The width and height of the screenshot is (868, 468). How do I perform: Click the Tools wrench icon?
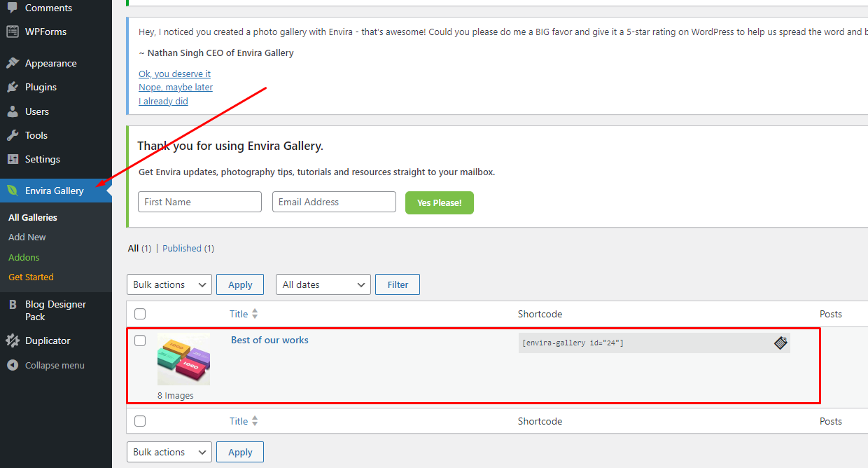[13, 135]
